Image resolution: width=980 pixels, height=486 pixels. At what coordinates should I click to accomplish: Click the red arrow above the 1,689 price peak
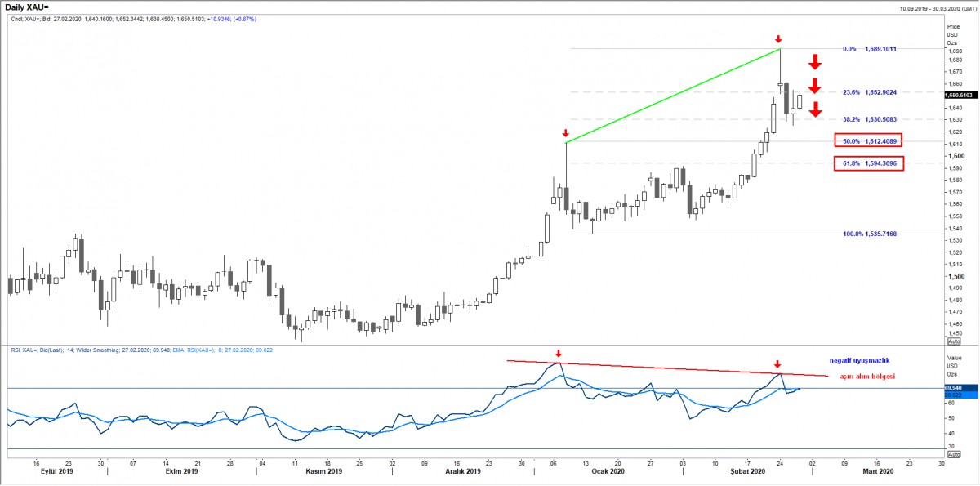point(779,38)
